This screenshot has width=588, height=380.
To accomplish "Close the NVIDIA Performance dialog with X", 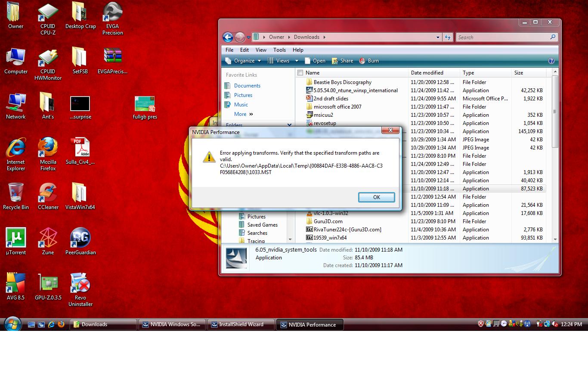I will click(390, 130).
